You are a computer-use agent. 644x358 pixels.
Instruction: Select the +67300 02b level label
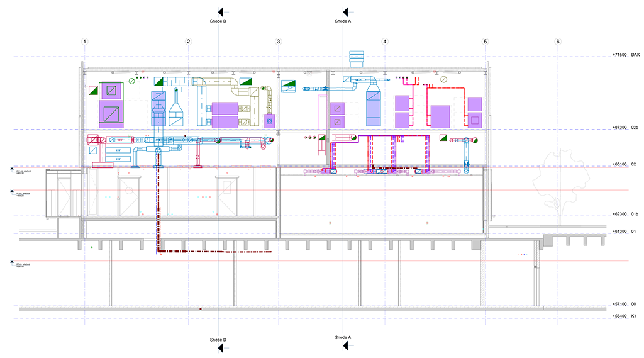click(x=626, y=128)
